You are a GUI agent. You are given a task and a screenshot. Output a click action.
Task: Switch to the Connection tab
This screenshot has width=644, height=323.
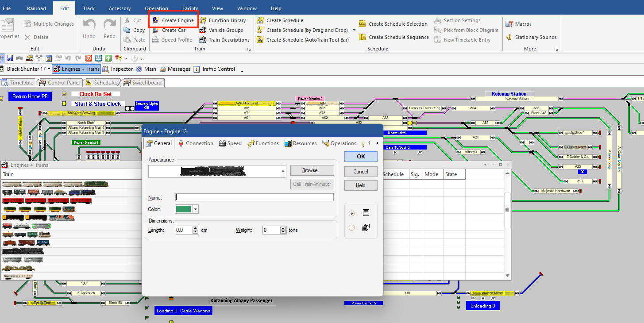[x=196, y=143]
